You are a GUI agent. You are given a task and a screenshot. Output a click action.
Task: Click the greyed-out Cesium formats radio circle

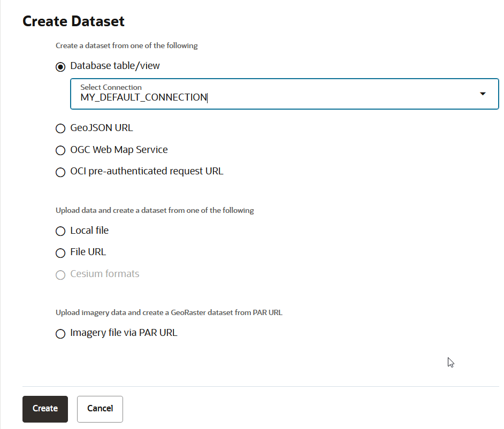[60, 275]
